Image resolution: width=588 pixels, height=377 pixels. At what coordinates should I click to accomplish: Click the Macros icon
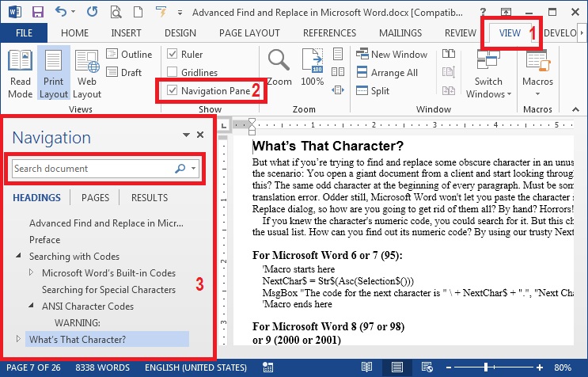coord(538,62)
